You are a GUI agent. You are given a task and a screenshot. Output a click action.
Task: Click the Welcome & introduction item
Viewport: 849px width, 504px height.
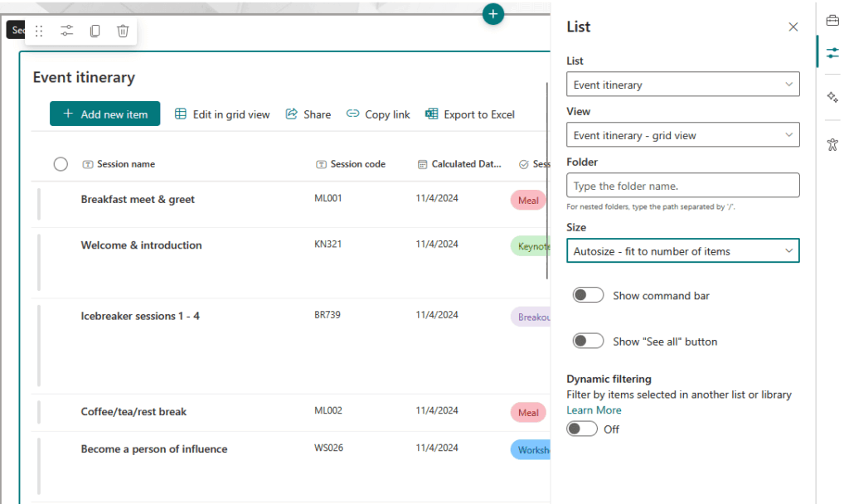pyautogui.click(x=141, y=245)
